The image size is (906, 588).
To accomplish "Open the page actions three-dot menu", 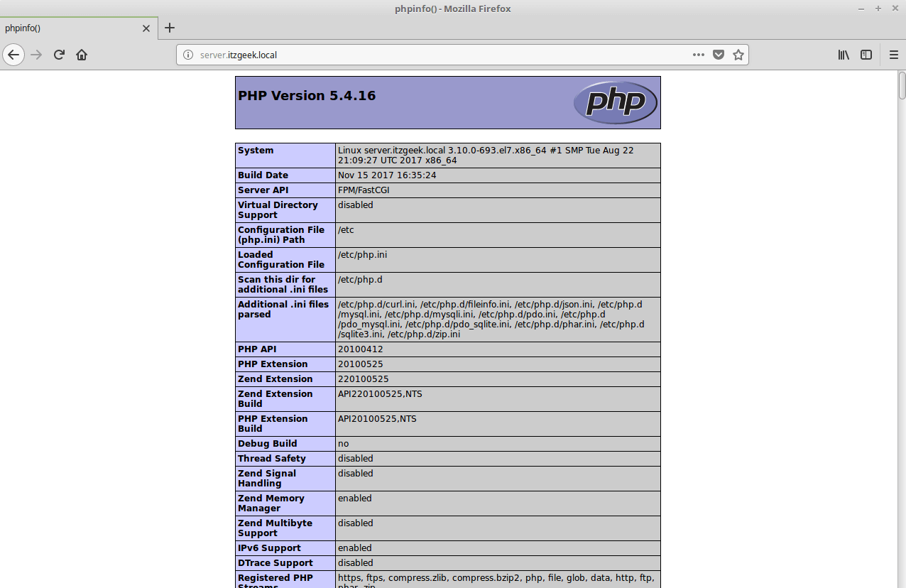I will [699, 55].
